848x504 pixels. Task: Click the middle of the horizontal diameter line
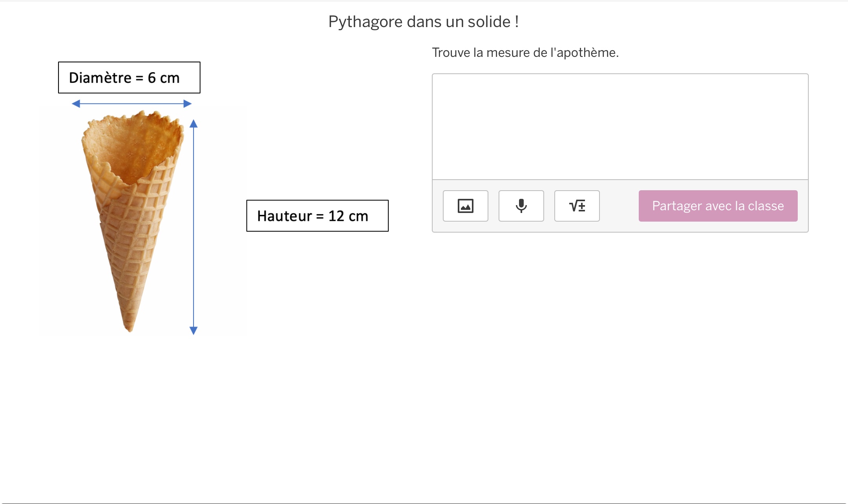132,104
